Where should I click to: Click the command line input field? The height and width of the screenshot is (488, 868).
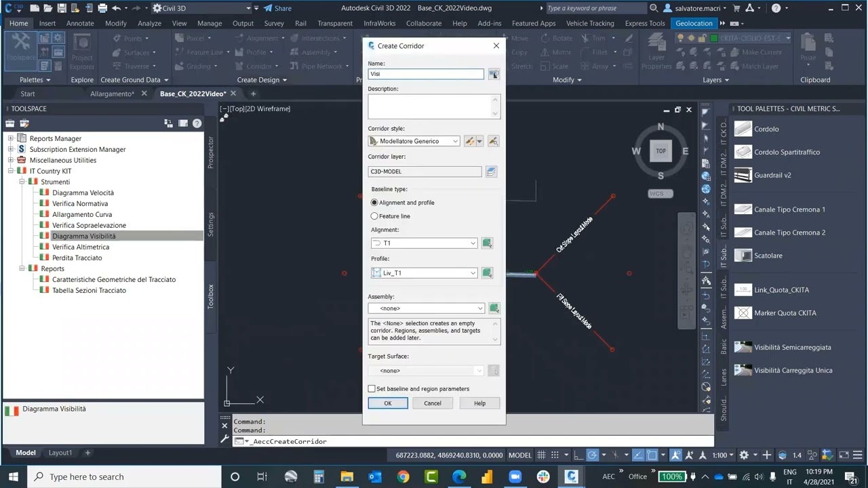[473, 441]
